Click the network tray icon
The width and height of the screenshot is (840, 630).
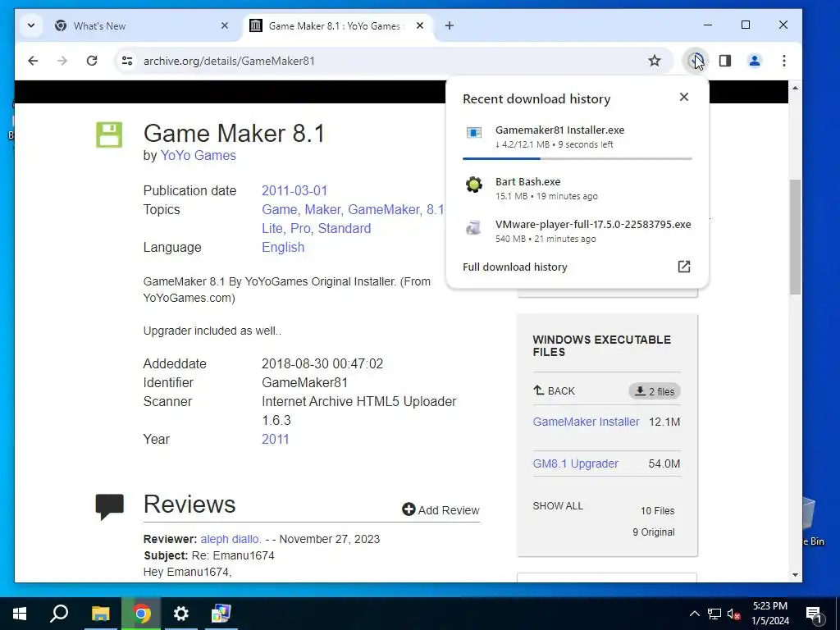point(714,614)
